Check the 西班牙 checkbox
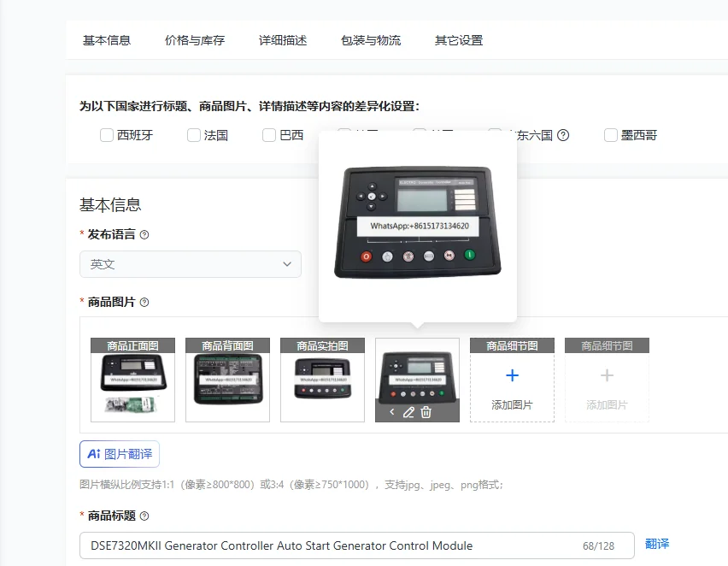The image size is (728, 566). (107, 135)
